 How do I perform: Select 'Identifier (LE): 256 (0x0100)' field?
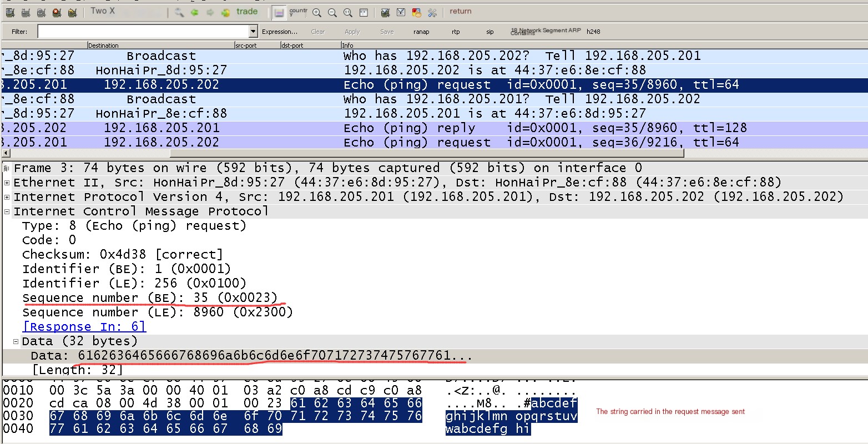point(134,284)
